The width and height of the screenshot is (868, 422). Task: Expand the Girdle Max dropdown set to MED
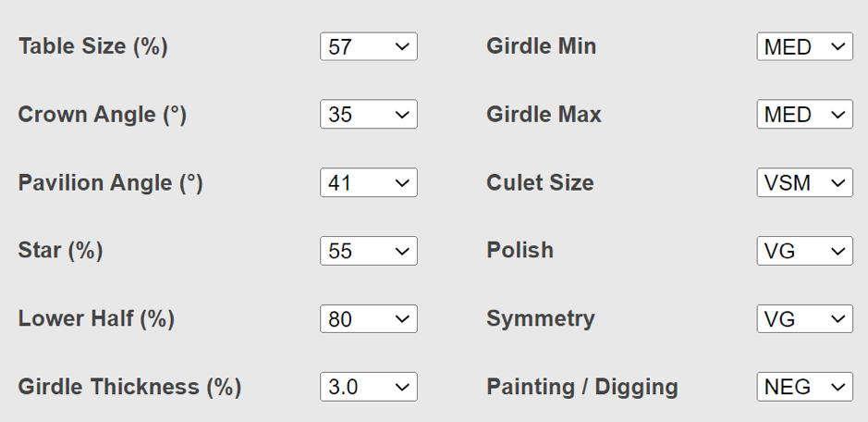[805, 114]
